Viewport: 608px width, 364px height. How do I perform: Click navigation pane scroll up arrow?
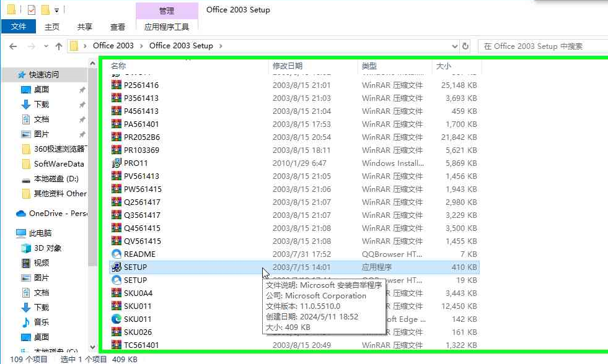click(x=92, y=63)
